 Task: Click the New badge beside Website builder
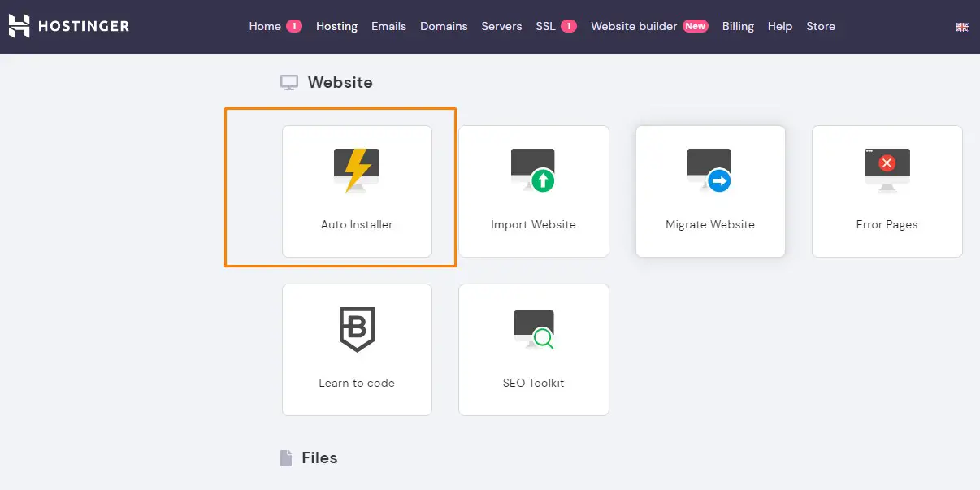(x=695, y=26)
